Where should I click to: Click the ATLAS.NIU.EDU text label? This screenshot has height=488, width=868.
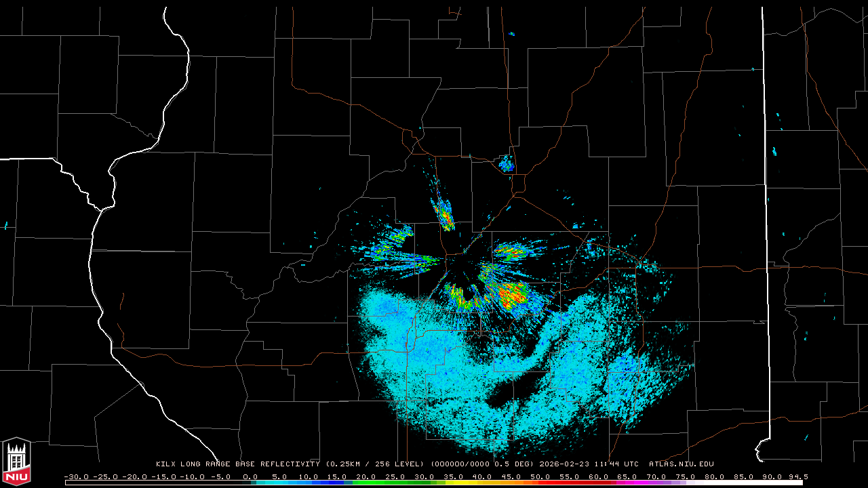click(681, 464)
